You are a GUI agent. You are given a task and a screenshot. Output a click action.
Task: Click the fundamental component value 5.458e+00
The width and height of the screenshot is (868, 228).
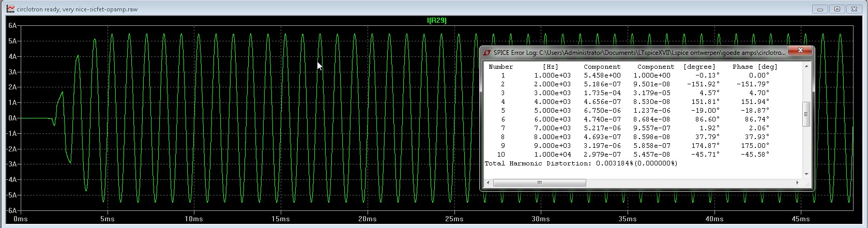coord(602,75)
